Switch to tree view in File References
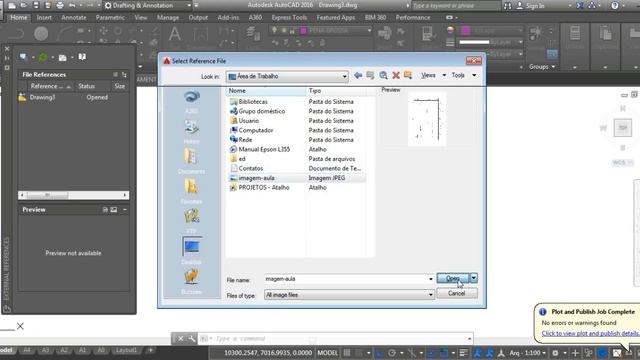This screenshot has height=360, width=640. (x=124, y=75)
